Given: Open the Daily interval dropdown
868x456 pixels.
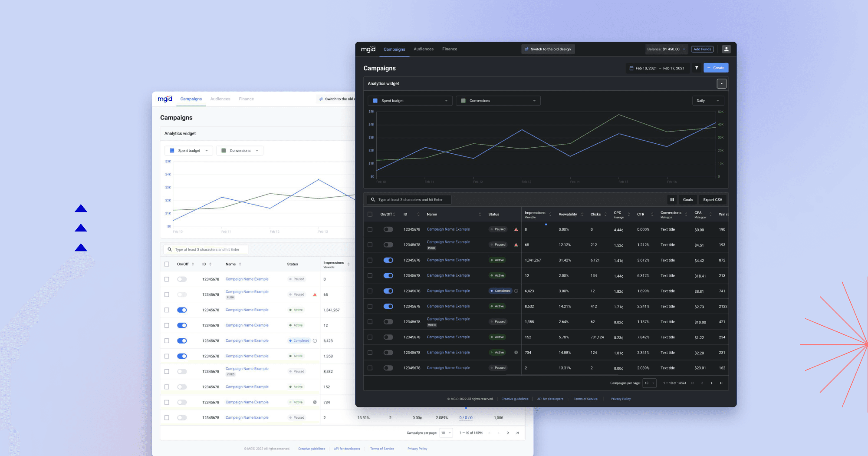Looking at the screenshot, I should (708, 100).
